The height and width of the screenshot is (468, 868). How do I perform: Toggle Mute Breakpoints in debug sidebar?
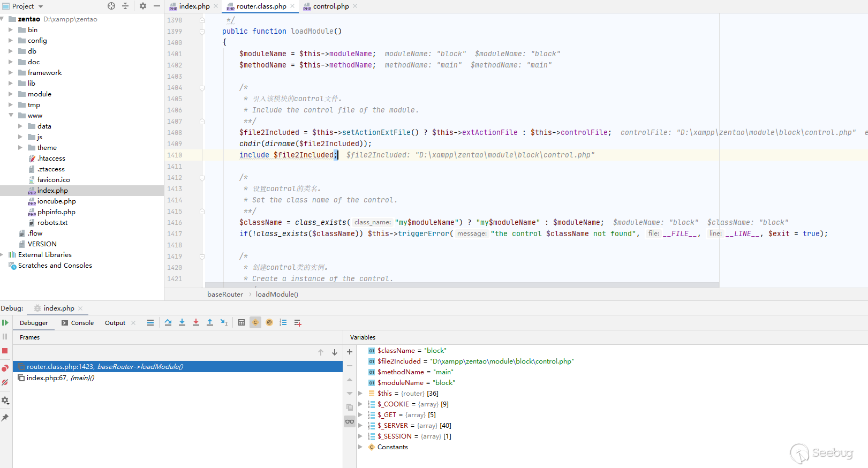5,382
